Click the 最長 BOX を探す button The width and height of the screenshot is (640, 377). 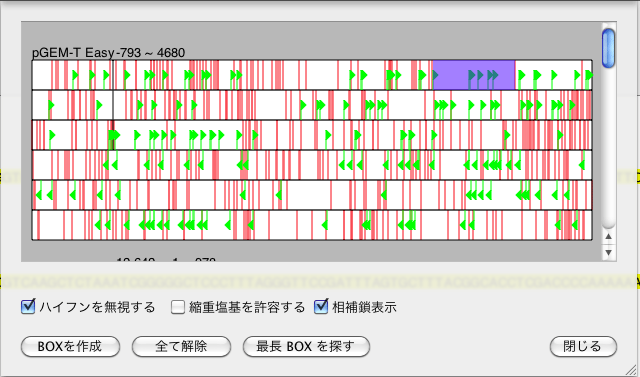point(306,346)
